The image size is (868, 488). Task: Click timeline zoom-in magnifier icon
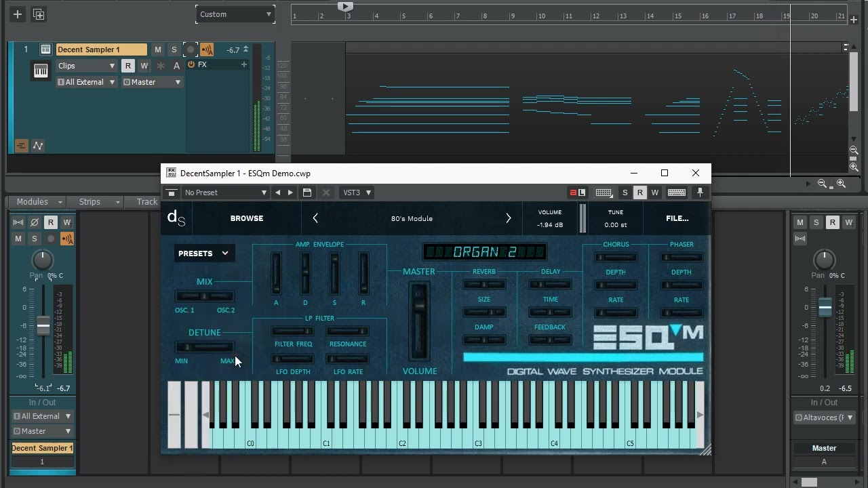[841, 184]
